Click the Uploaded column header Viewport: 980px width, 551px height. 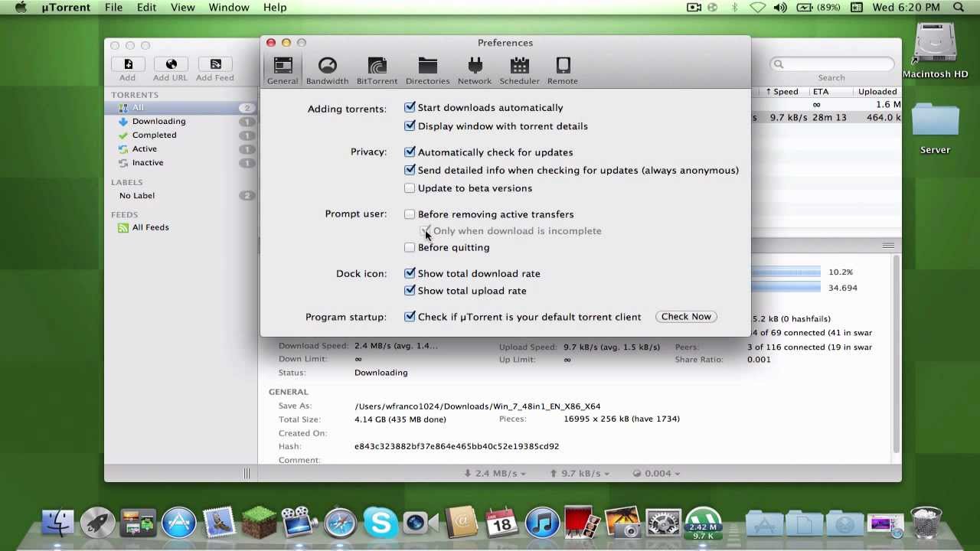point(877,92)
